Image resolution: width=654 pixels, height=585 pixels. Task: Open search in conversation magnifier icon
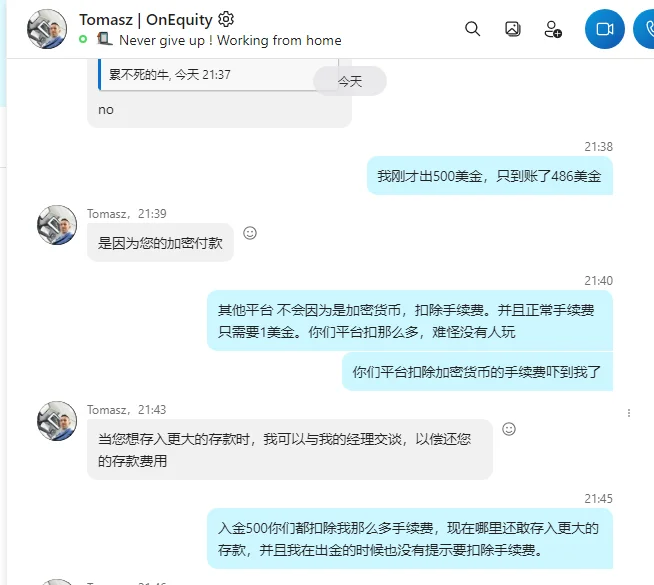tap(473, 29)
